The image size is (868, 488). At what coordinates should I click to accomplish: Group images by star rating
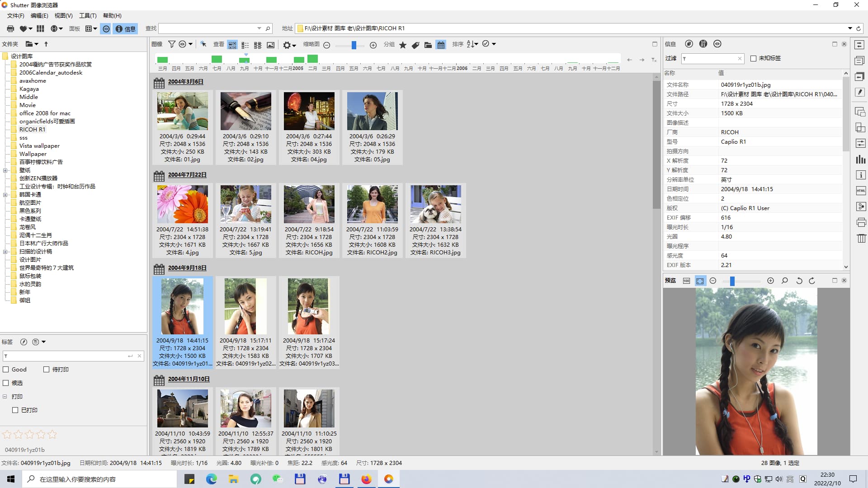pos(403,45)
